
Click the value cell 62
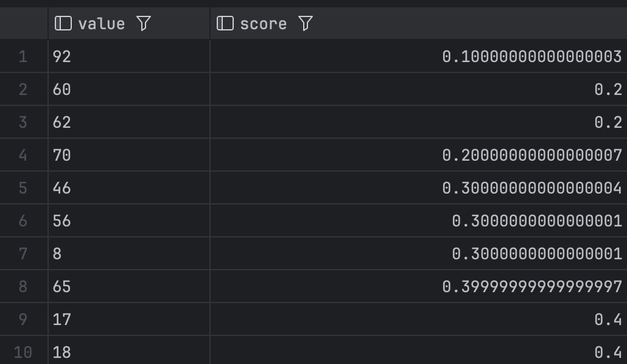[129, 122]
